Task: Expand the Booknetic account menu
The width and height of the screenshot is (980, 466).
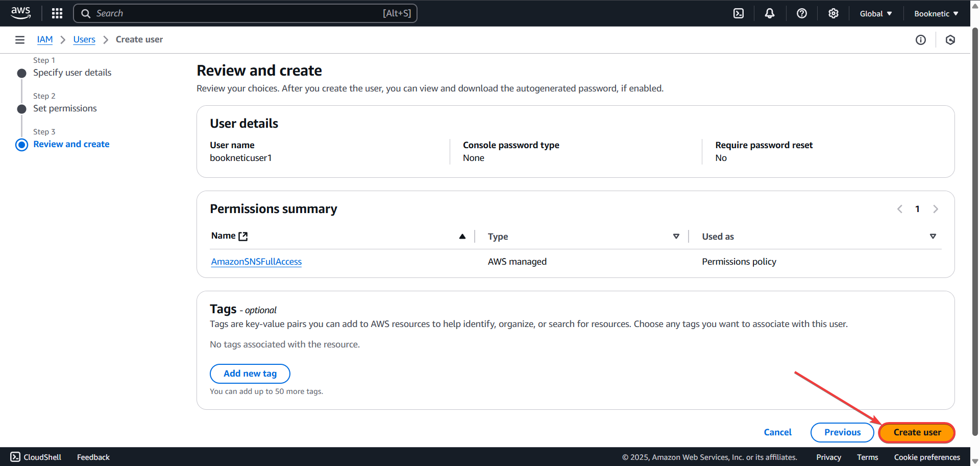Action: point(936,13)
